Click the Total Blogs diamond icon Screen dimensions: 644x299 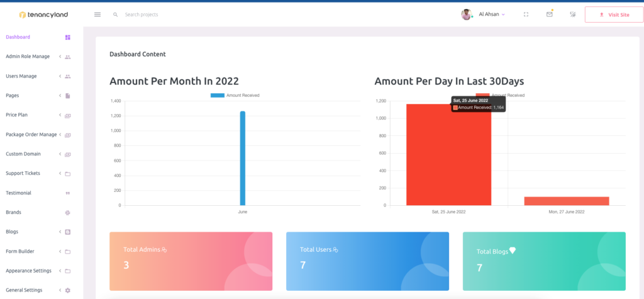512,251
